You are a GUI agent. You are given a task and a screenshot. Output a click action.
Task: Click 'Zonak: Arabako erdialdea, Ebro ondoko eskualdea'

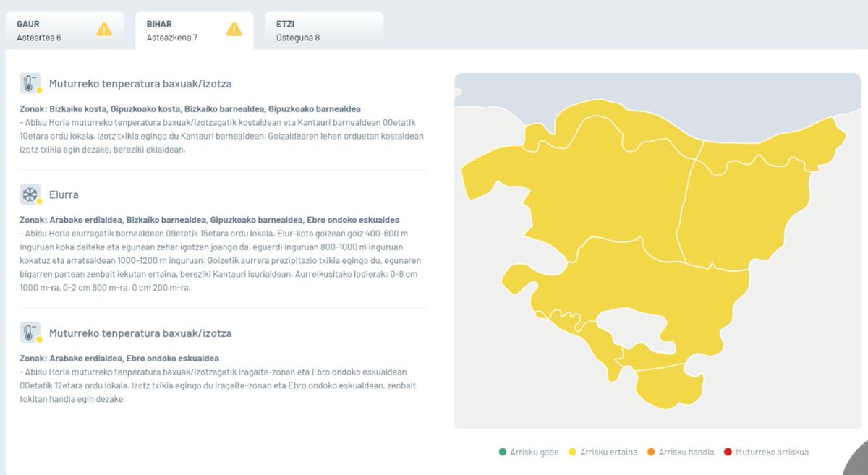(119, 359)
